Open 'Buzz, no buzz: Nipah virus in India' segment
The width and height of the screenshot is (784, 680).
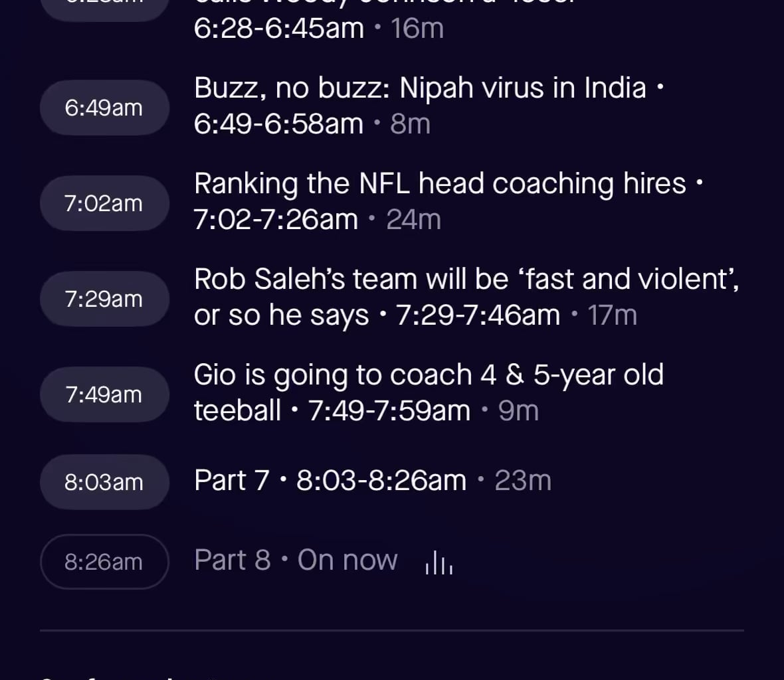(420, 88)
